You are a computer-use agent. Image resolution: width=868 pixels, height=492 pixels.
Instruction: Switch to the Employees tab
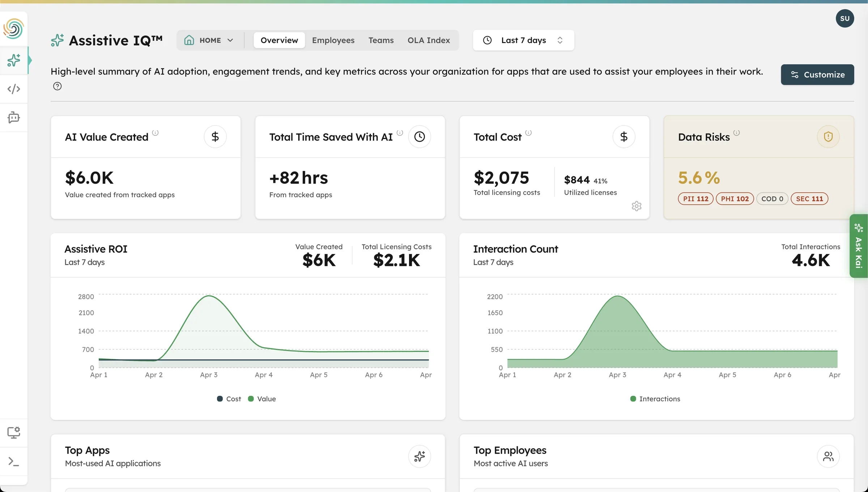point(333,40)
